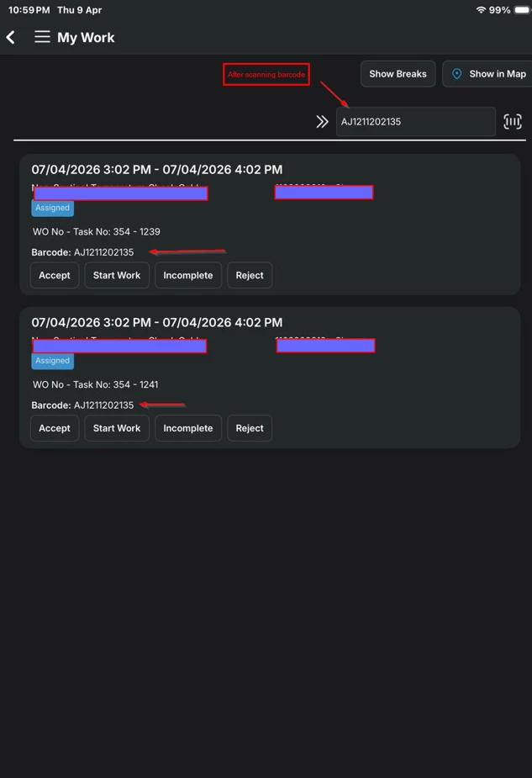Open the hamburger menu

tap(42, 37)
